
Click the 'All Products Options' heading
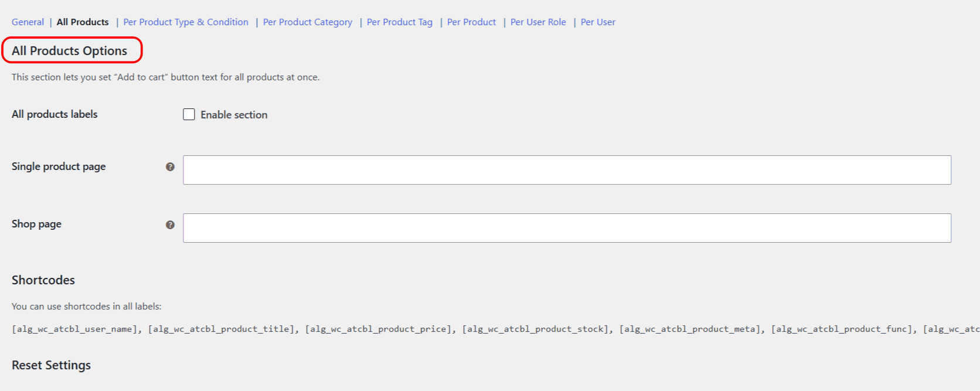(69, 51)
